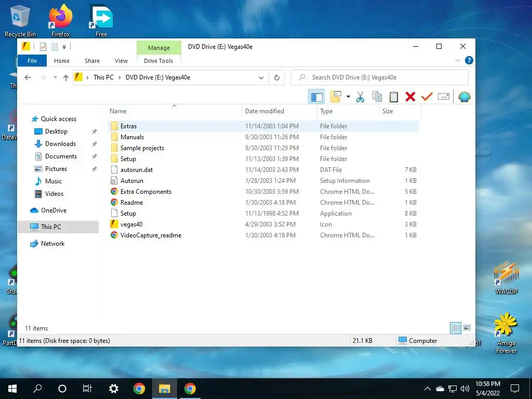Select the vegas40 icon file

[263, 224]
